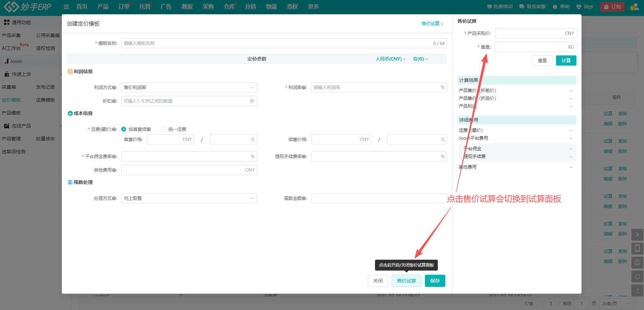Open the 物流 menu in top navigation
644x310 pixels.
[x=271, y=7]
